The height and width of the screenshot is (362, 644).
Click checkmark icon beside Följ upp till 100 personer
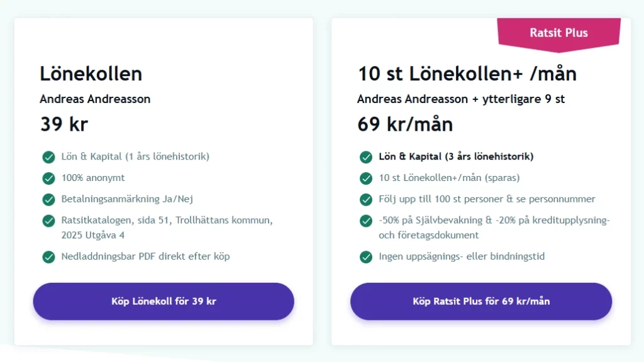tap(366, 199)
